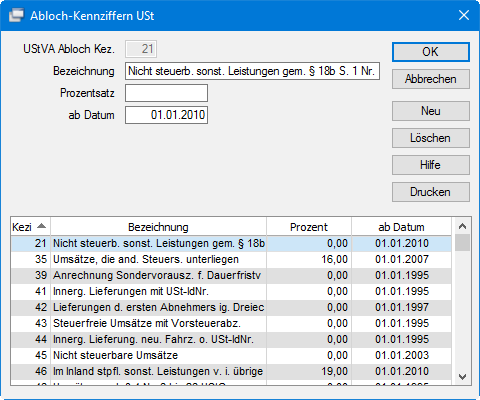Click the Kezi cell 39
The image size is (480, 400).
[31, 275]
